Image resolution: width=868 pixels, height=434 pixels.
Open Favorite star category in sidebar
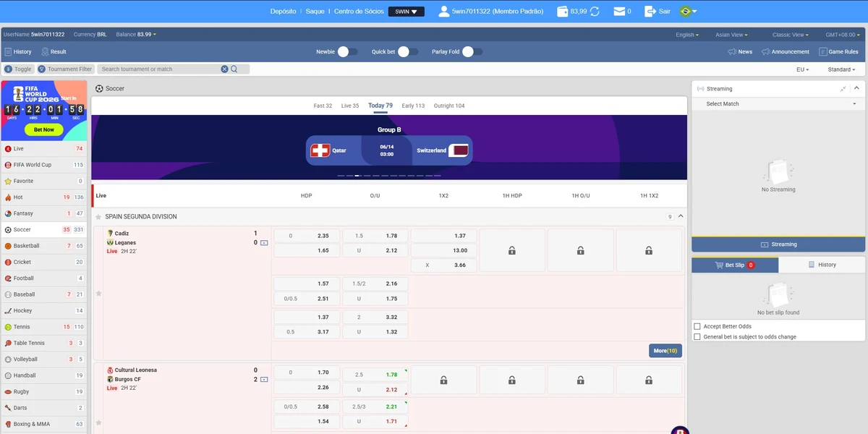[x=43, y=181]
